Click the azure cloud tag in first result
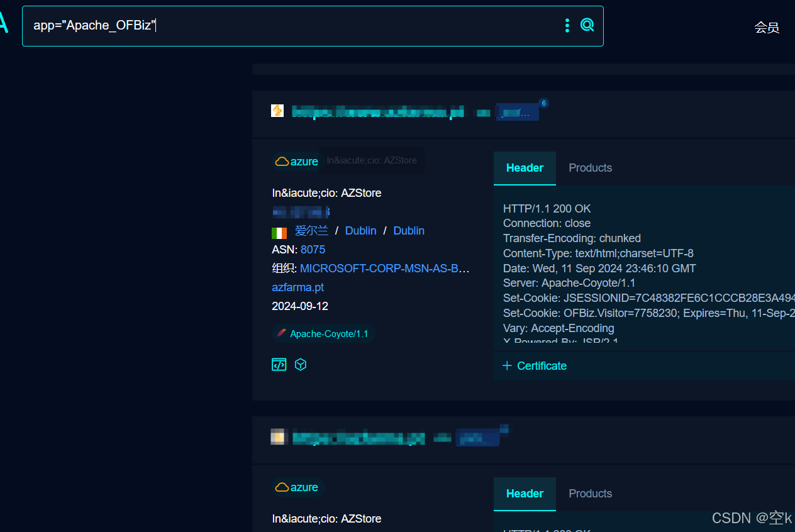This screenshot has height=532, width=795. point(296,161)
